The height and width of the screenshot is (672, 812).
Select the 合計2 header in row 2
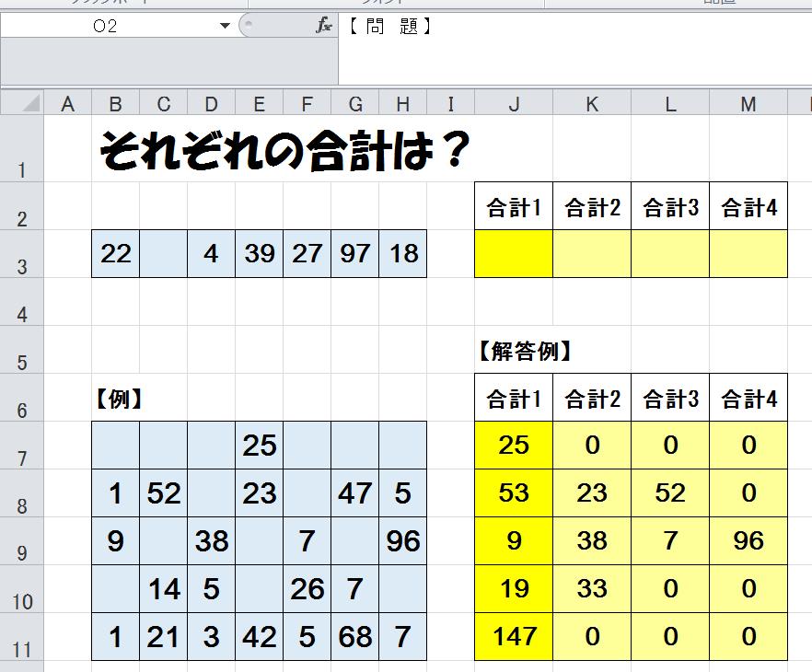click(x=592, y=206)
